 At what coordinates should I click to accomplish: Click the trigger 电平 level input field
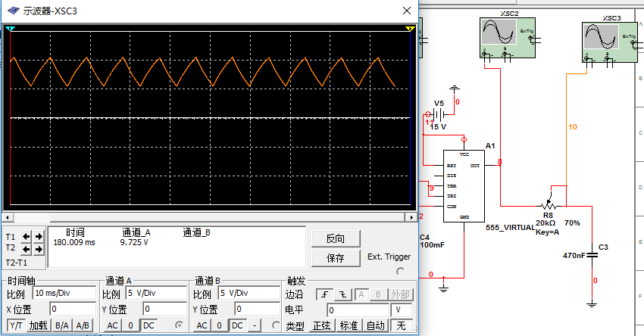358,310
